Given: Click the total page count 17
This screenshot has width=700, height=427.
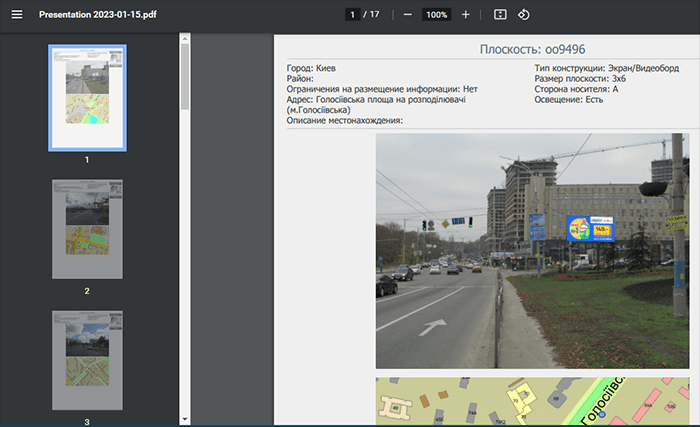Looking at the screenshot, I should (x=376, y=15).
